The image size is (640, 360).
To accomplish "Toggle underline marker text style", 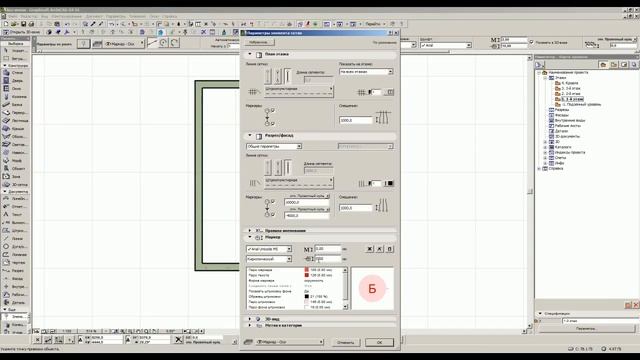I will point(389,249).
